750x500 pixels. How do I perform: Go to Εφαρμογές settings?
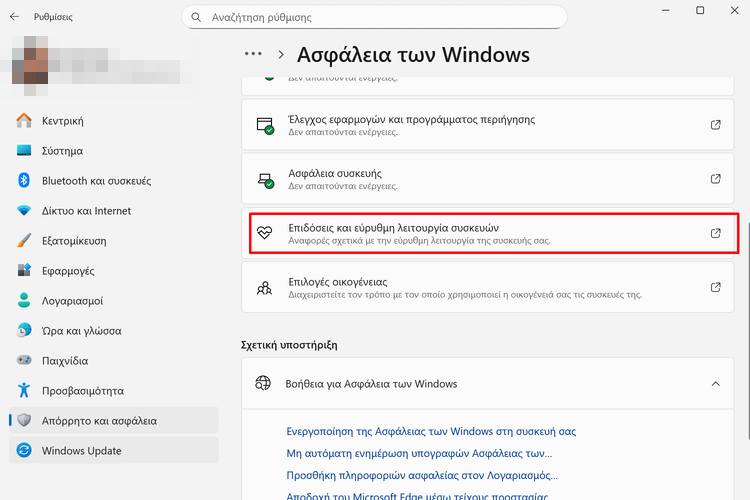click(x=68, y=271)
